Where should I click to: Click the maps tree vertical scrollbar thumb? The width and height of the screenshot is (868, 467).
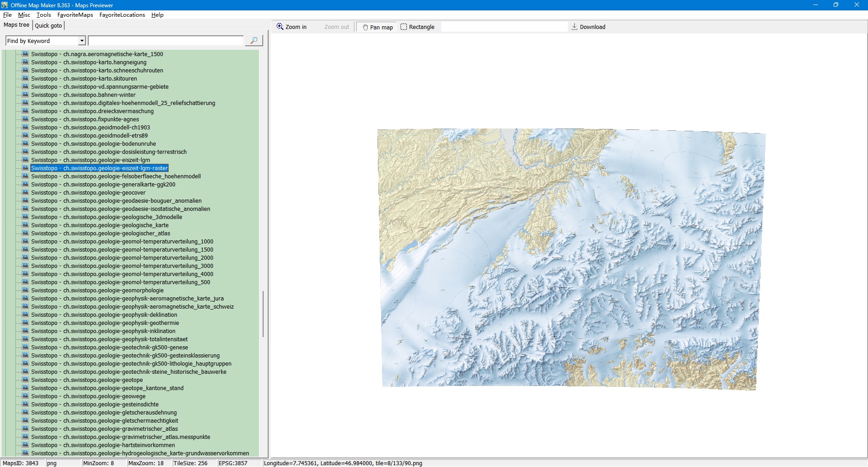[x=263, y=314]
